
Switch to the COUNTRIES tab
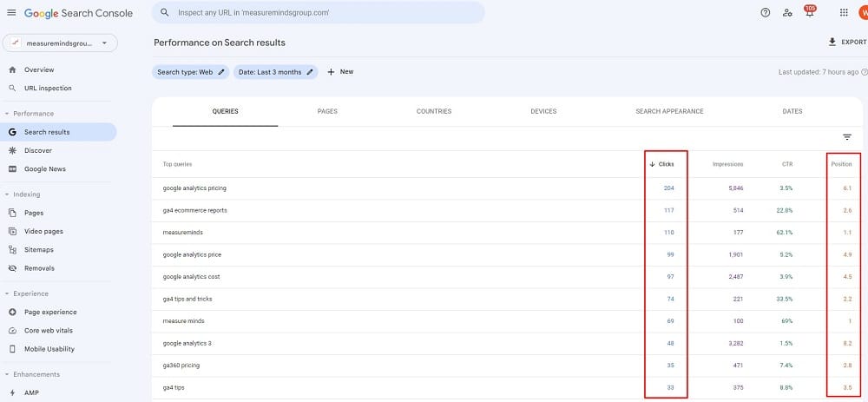coord(434,111)
